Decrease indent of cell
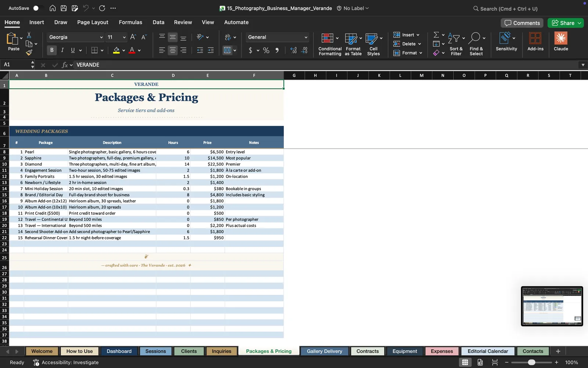Viewport: 588px width, 368px height. (200, 50)
